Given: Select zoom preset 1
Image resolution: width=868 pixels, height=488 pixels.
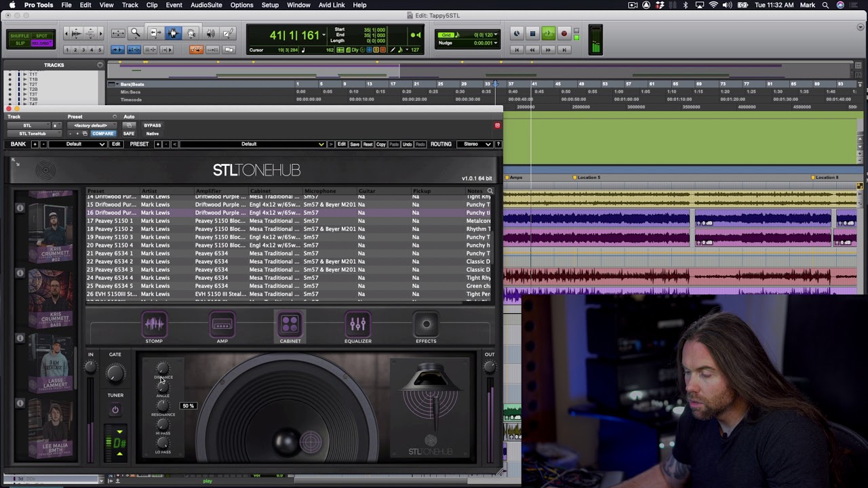Looking at the screenshot, I should point(67,49).
